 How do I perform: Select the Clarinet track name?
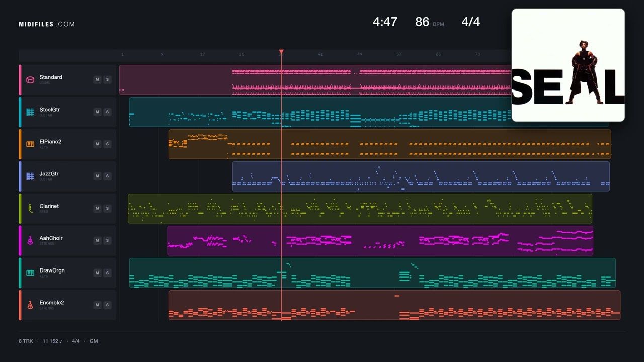click(x=49, y=206)
